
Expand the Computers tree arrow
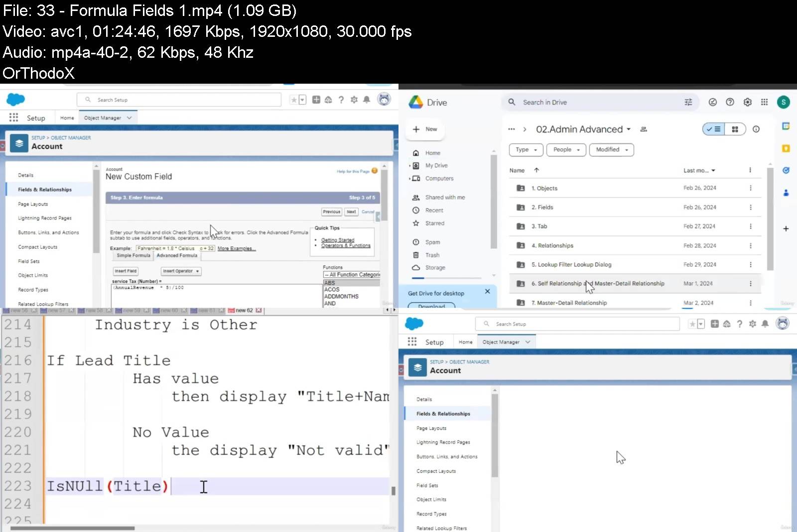410,178
